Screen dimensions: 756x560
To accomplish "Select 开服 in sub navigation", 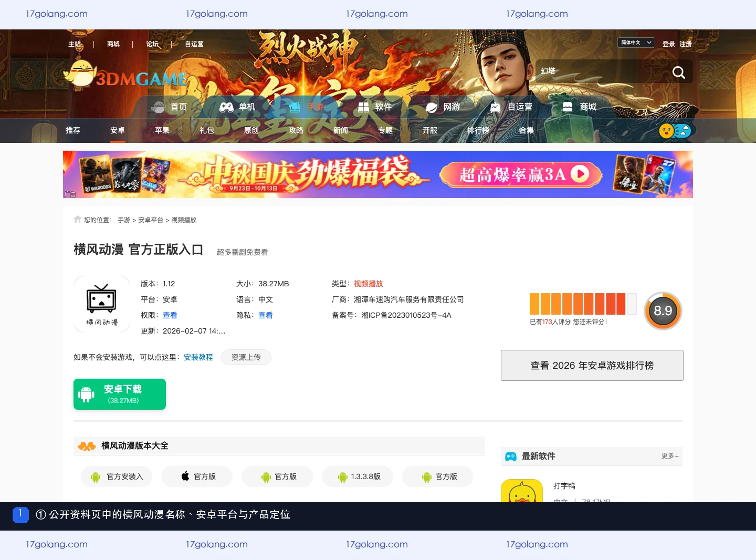I will pyautogui.click(x=430, y=130).
